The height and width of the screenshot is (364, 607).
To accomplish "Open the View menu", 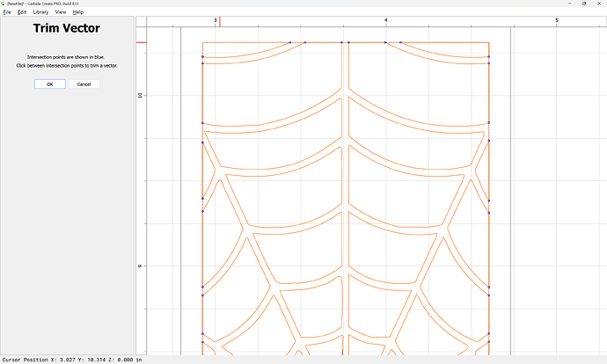I will [60, 12].
